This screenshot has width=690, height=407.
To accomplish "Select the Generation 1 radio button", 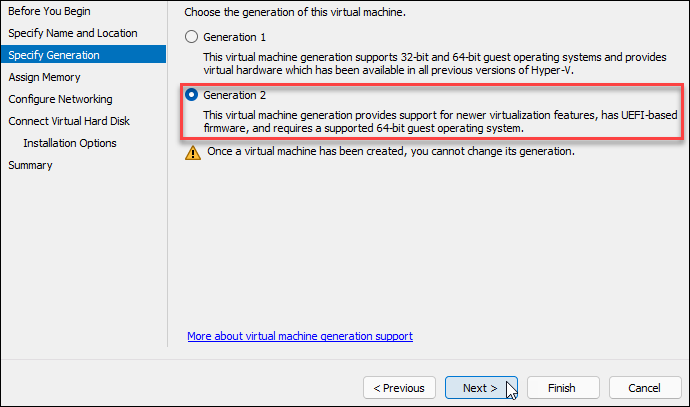I will click(x=192, y=37).
